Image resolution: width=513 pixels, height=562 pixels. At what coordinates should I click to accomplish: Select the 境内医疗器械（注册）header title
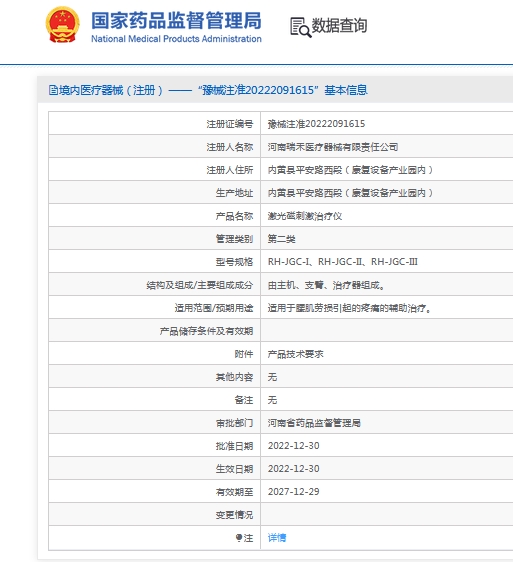pyautogui.click(x=213, y=90)
